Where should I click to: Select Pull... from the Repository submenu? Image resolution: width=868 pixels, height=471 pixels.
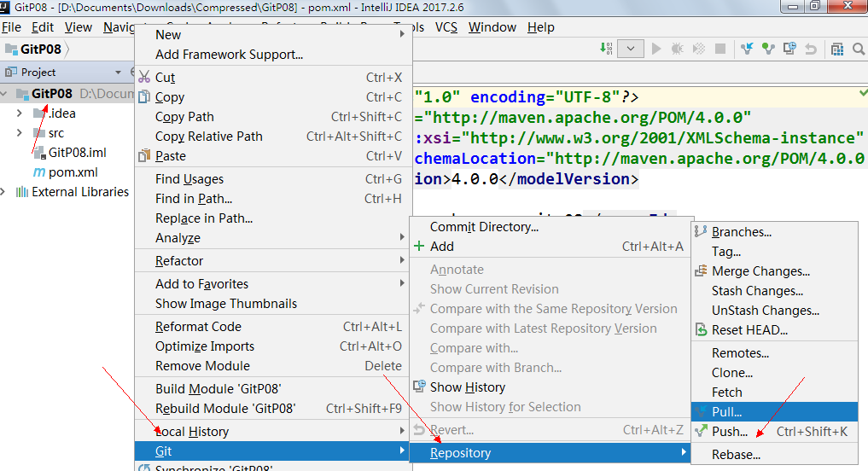tap(726, 412)
